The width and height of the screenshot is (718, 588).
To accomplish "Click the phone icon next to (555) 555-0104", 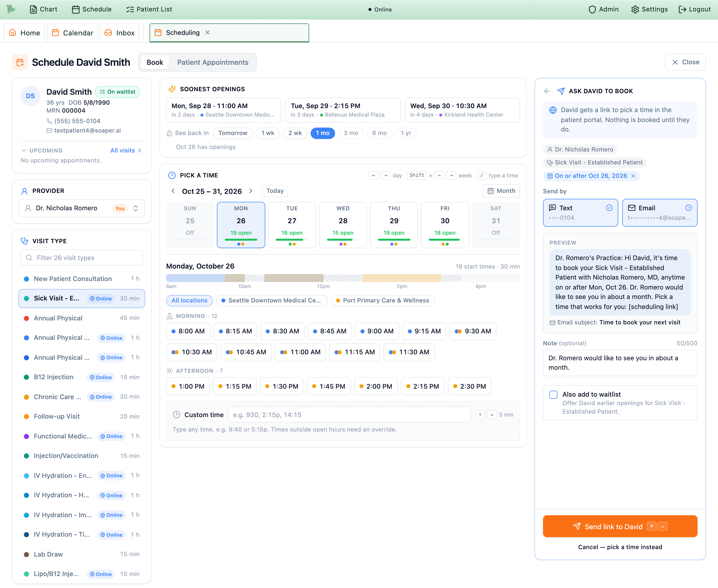I will (49, 121).
